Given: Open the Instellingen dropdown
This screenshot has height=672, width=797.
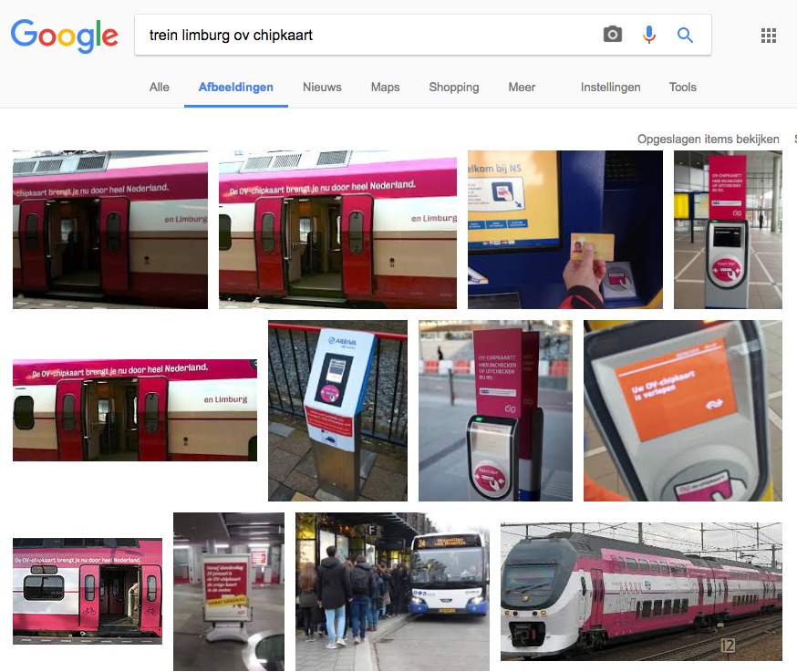Looking at the screenshot, I should click(x=610, y=87).
